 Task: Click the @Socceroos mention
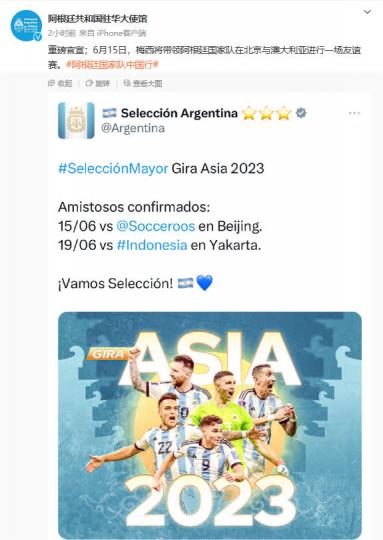click(156, 226)
